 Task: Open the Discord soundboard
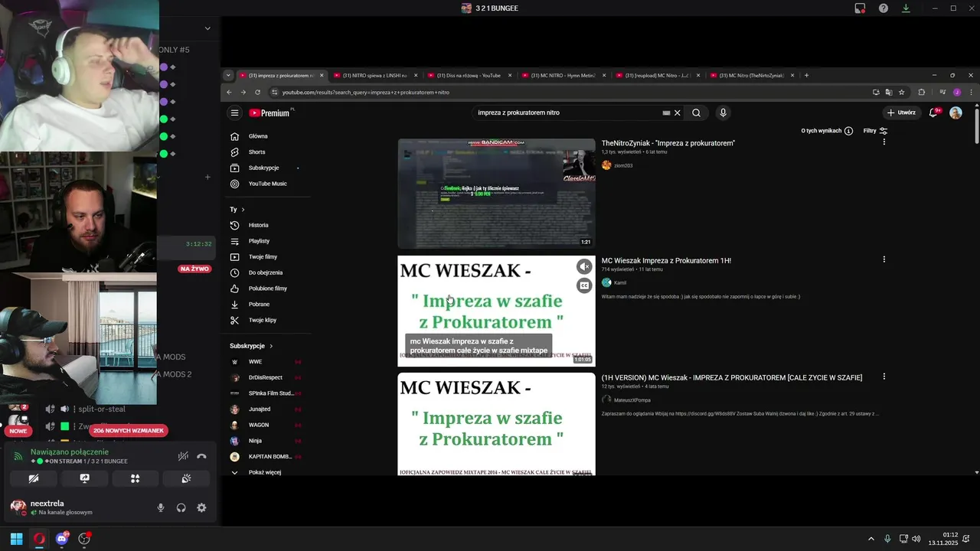tap(186, 478)
